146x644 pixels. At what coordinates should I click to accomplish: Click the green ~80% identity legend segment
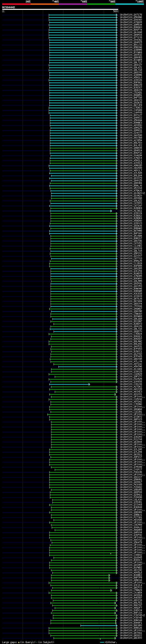coord(101,4)
